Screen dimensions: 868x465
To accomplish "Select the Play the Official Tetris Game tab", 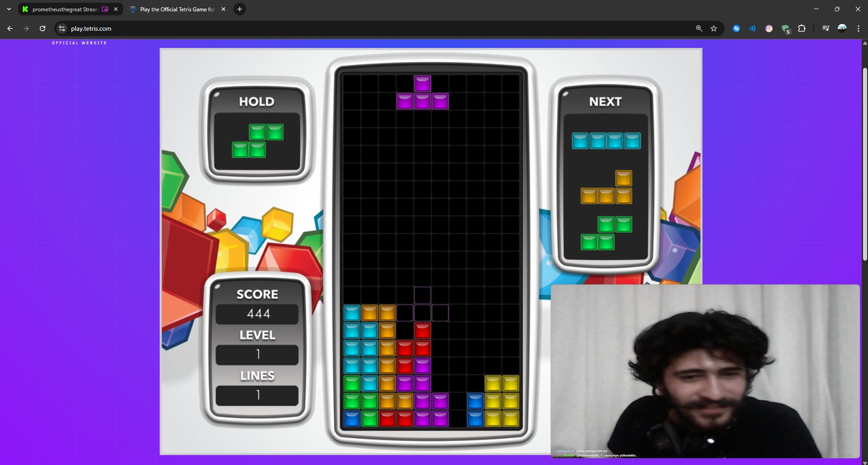I will 177,9.
